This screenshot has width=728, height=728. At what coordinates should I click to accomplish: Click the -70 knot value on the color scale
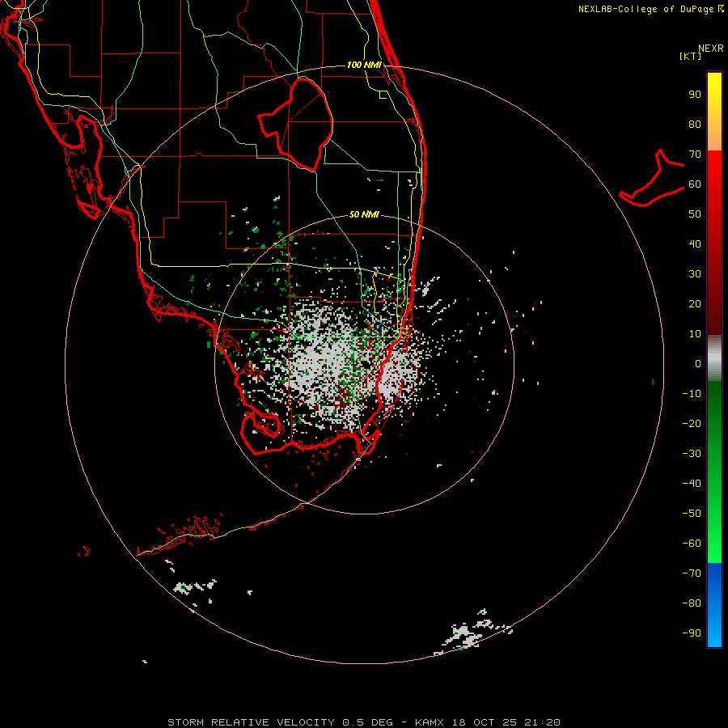click(x=692, y=574)
